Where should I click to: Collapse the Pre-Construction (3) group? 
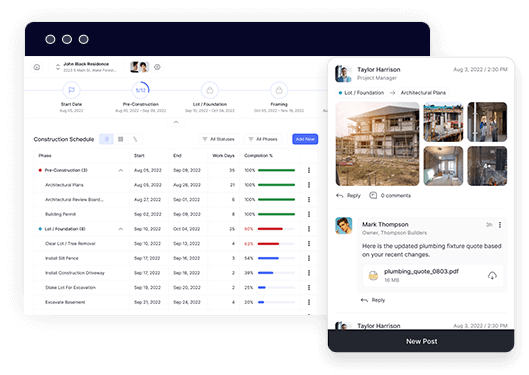pos(121,170)
